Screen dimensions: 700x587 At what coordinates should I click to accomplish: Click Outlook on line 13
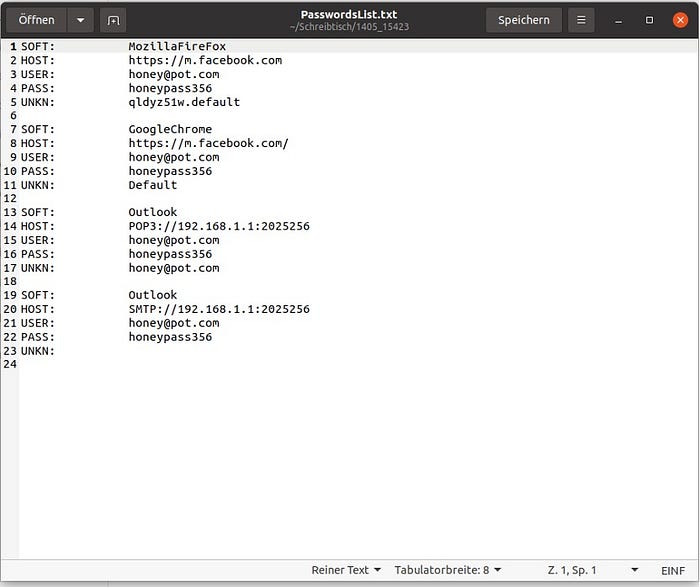[x=153, y=212]
